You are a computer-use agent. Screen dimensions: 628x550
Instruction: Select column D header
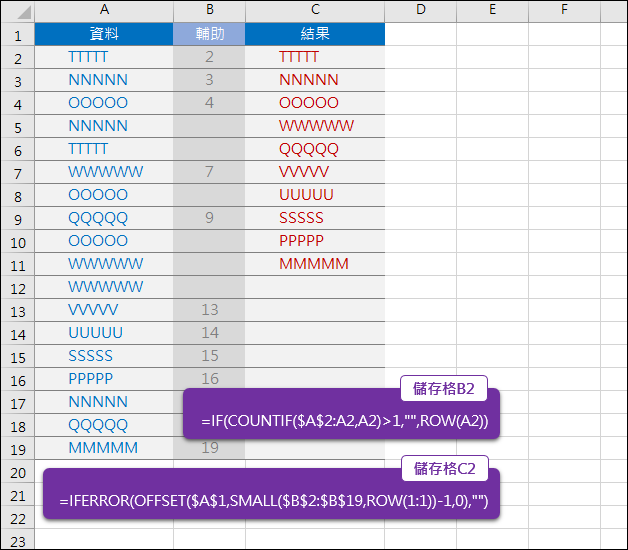coord(421,11)
